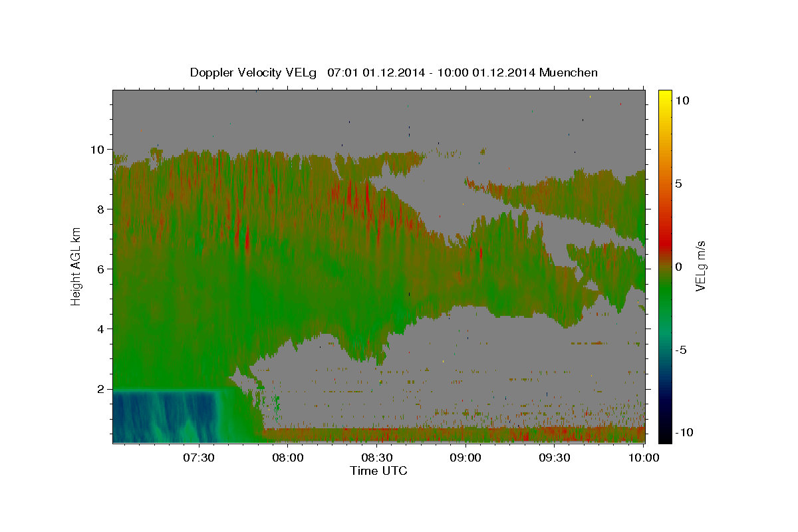Click the colorbar label 10 at the top

tap(682, 100)
